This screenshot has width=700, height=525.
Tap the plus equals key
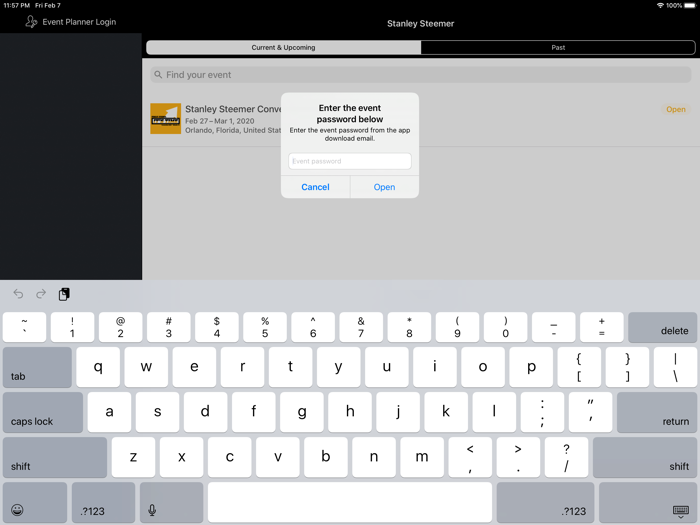(601, 327)
